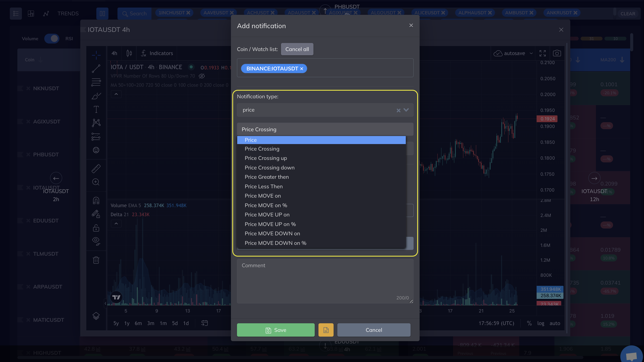Screen dimensions: 644x362
Task: Select the text annotation tool
Action: click(96, 109)
